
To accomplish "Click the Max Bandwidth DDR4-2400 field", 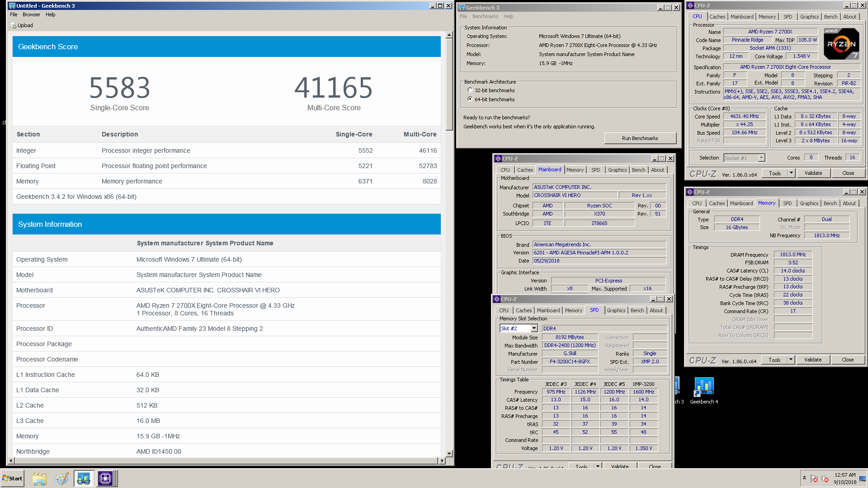I will click(570, 345).
